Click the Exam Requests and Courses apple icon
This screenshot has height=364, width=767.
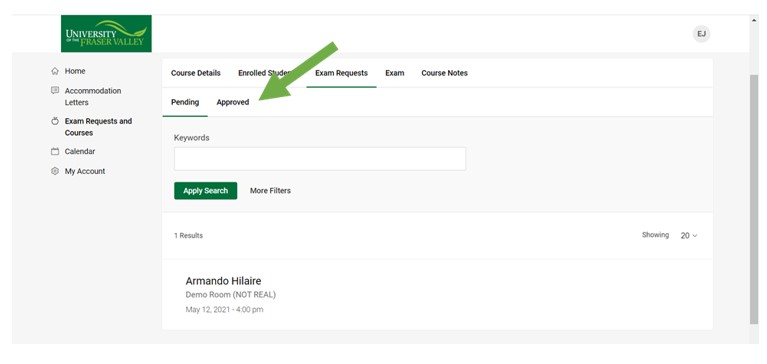pyautogui.click(x=55, y=121)
